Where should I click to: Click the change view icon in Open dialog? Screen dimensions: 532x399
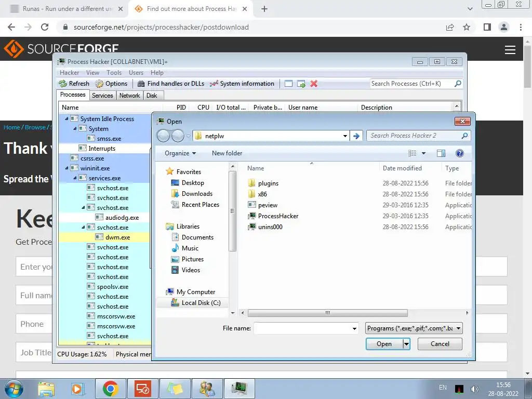coord(412,153)
